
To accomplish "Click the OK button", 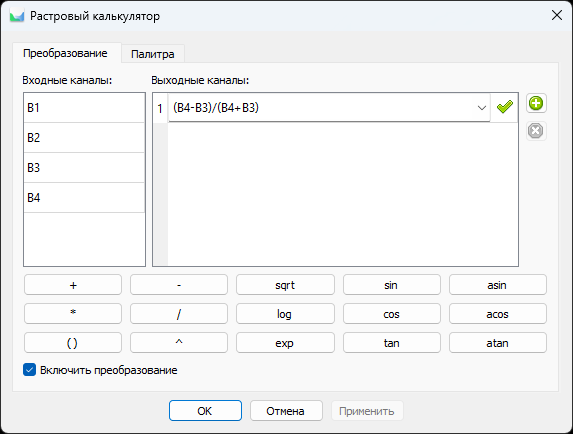I will click(205, 411).
